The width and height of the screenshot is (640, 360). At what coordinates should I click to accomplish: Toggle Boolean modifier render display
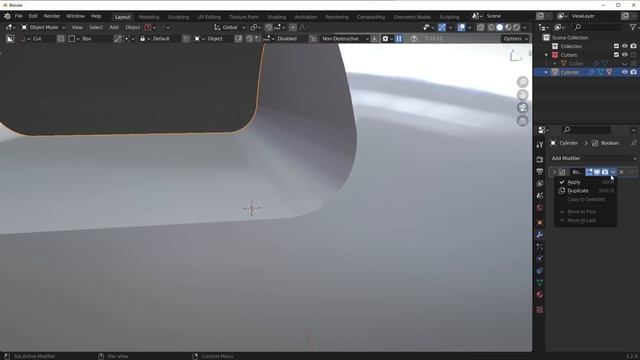coord(605,172)
